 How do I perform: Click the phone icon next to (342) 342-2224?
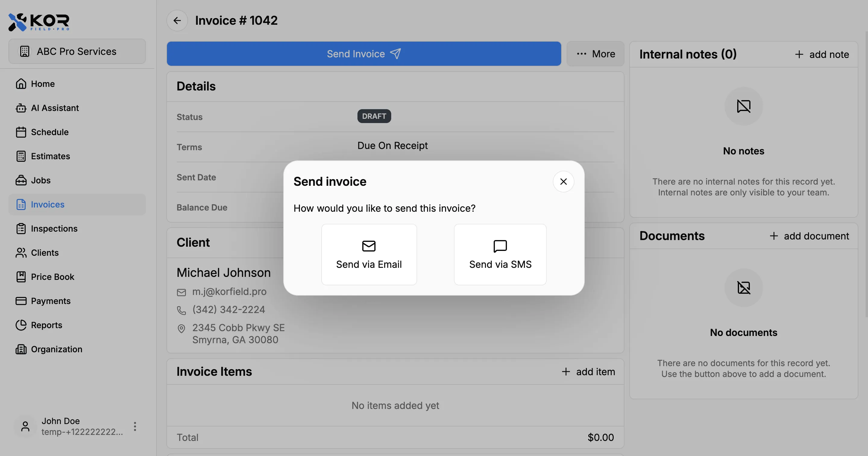point(182,310)
